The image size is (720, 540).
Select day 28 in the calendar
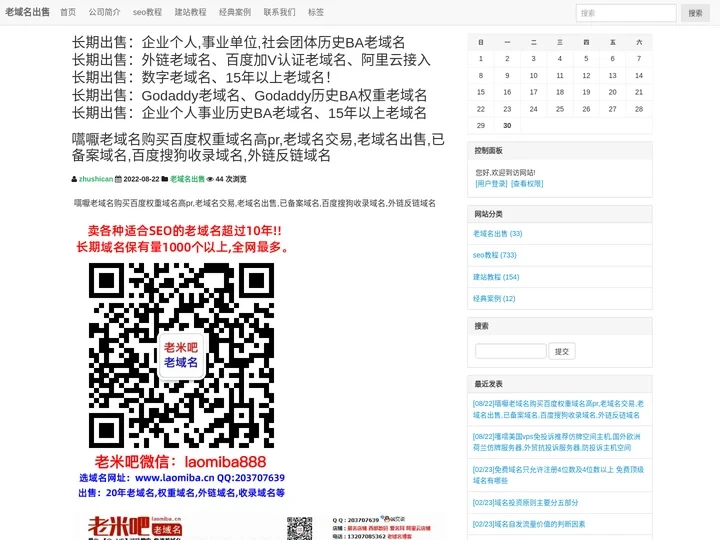639,109
